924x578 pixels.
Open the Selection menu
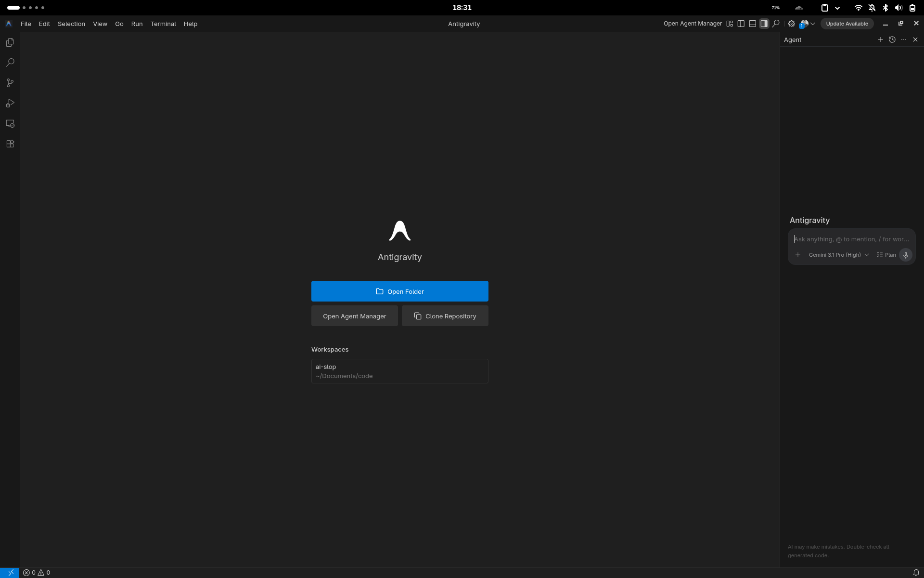point(71,24)
